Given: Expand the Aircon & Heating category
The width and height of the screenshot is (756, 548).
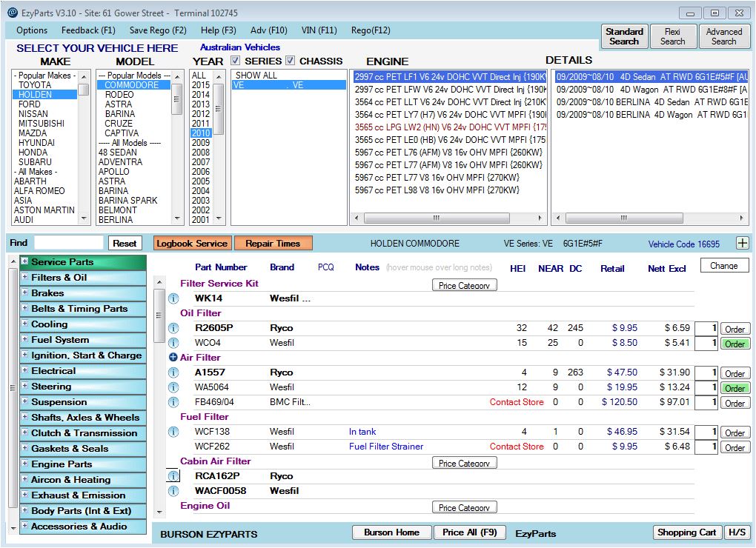Looking at the screenshot, I should click(x=25, y=479).
